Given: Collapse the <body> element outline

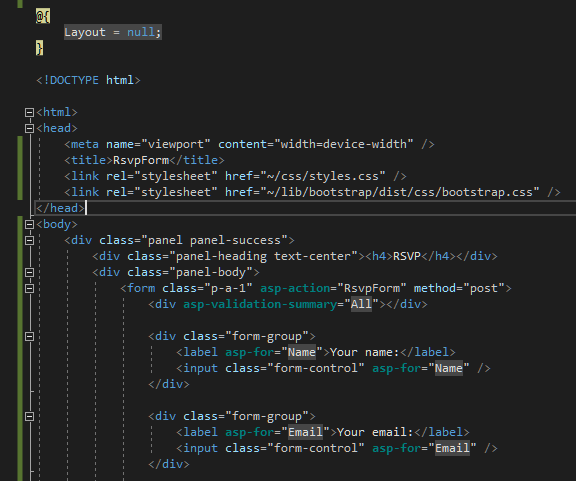Looking at the screenshot, I should tap(29, 224).
